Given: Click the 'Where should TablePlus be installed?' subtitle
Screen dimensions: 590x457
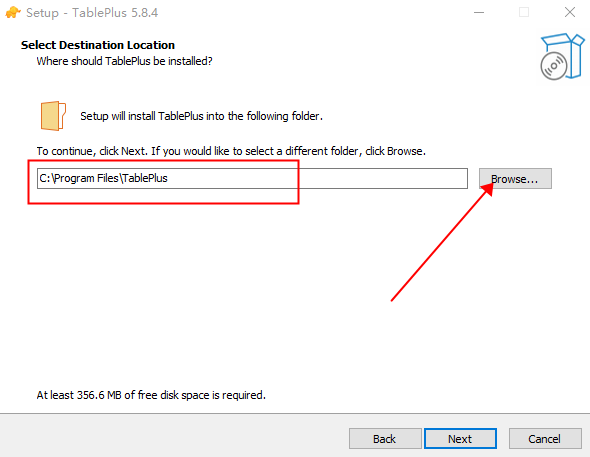Looking at the screenshot, I should (x=125, y=61).
